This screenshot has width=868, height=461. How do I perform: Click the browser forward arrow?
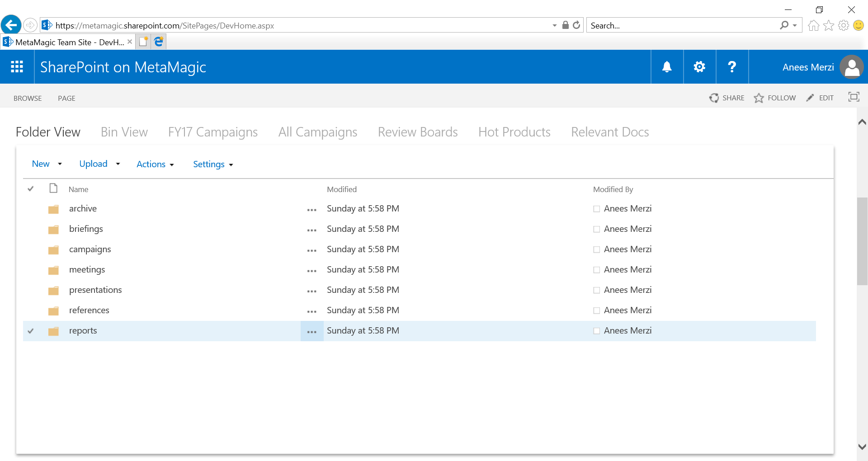[x=30, y=25]
